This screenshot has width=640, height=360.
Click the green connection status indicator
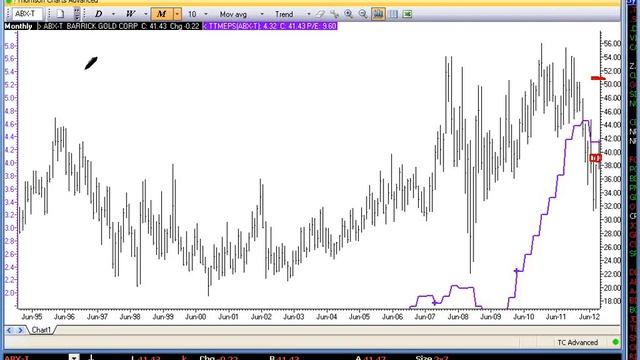tap(616, 342)
